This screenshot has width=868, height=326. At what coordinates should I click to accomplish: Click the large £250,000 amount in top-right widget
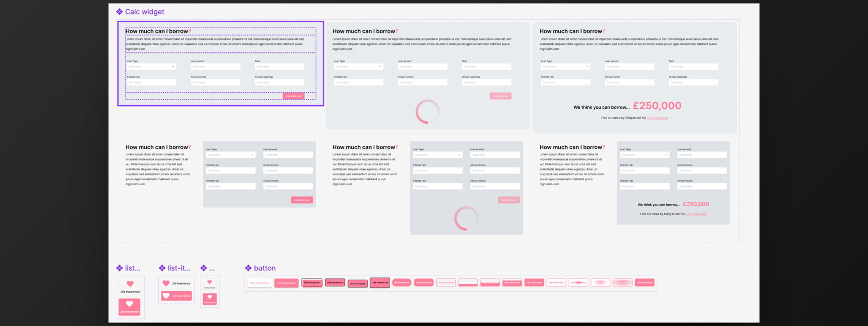click(657, 106)
